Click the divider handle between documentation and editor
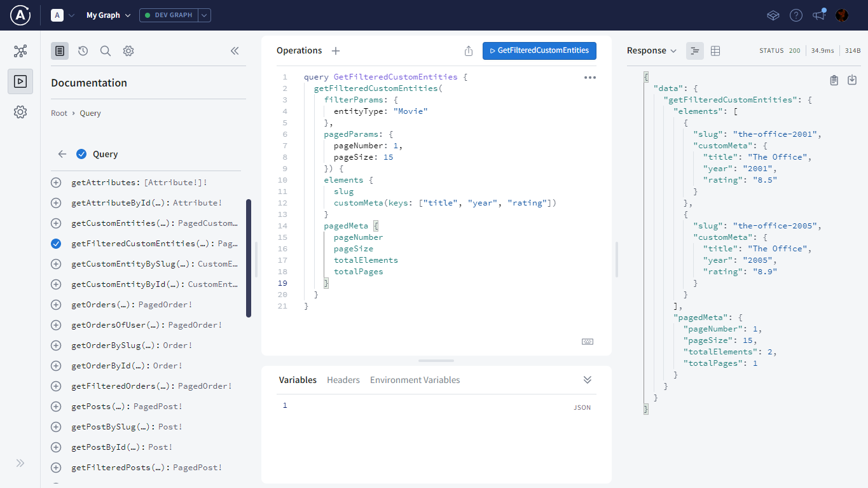Viewport: 868px width, 488px height. click(256, 260)
